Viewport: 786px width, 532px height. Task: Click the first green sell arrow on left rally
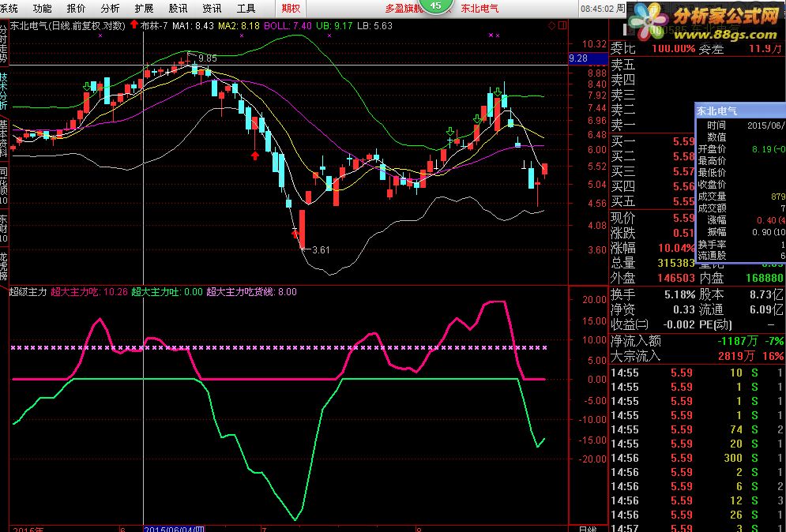87,87
